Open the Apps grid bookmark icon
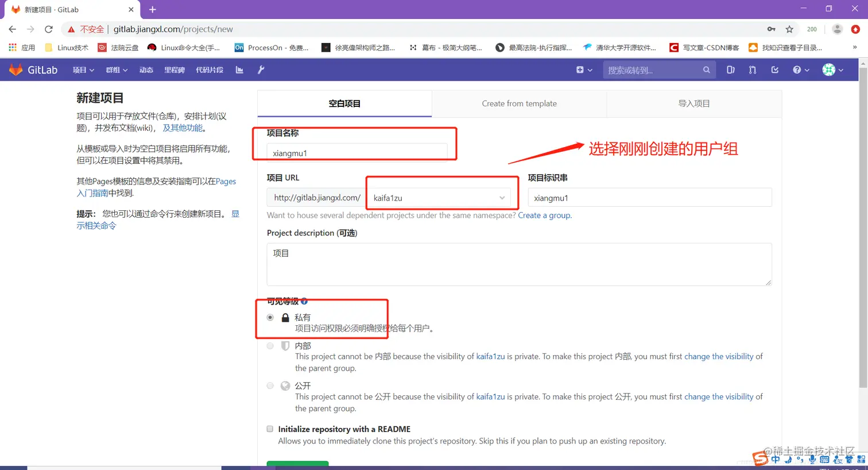The image size is (868, 470). coord(13,47)
